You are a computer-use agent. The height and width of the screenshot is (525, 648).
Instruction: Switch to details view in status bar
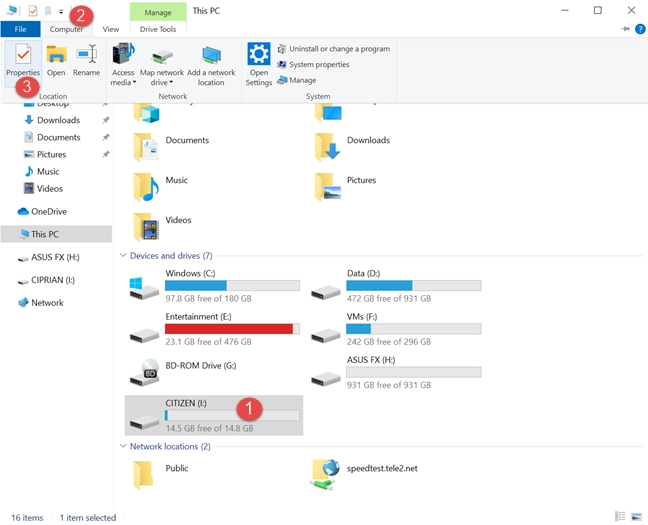(x=620, y=517)
